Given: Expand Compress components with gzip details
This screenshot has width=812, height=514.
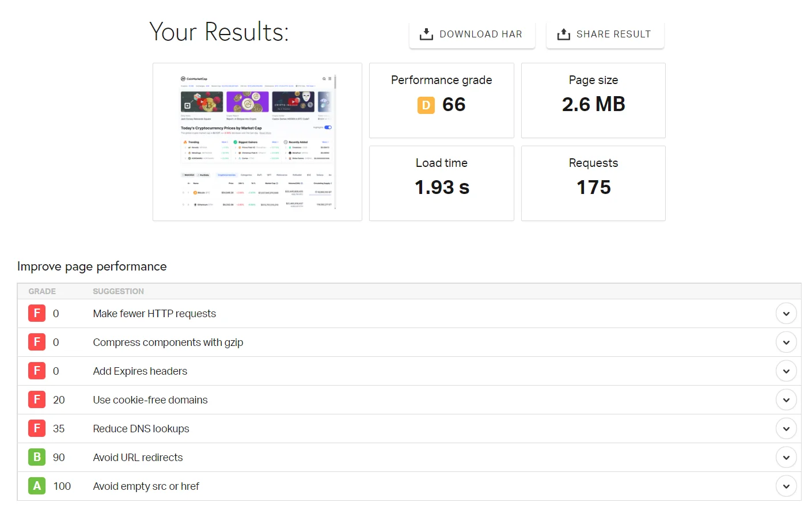Looking at the screenshot, I should point(786,342).
